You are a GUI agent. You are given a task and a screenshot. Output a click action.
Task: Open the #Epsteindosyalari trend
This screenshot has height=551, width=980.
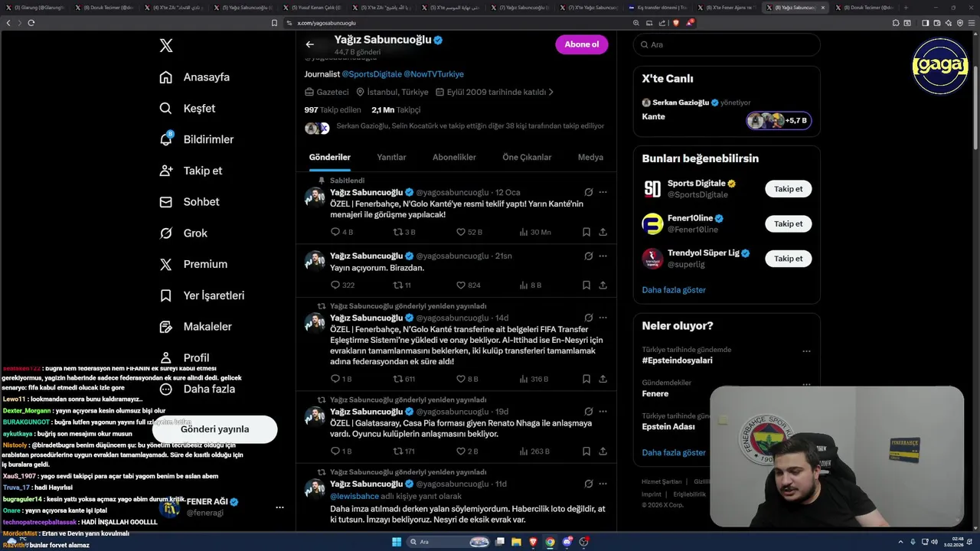[677, 360]
